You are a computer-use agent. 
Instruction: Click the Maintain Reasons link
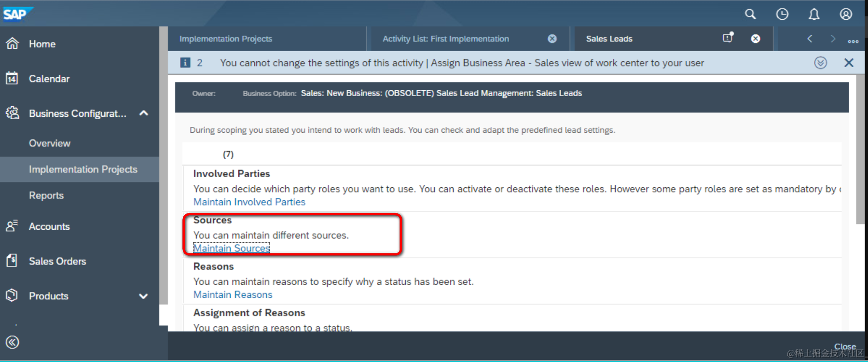[x=233, y=294]
